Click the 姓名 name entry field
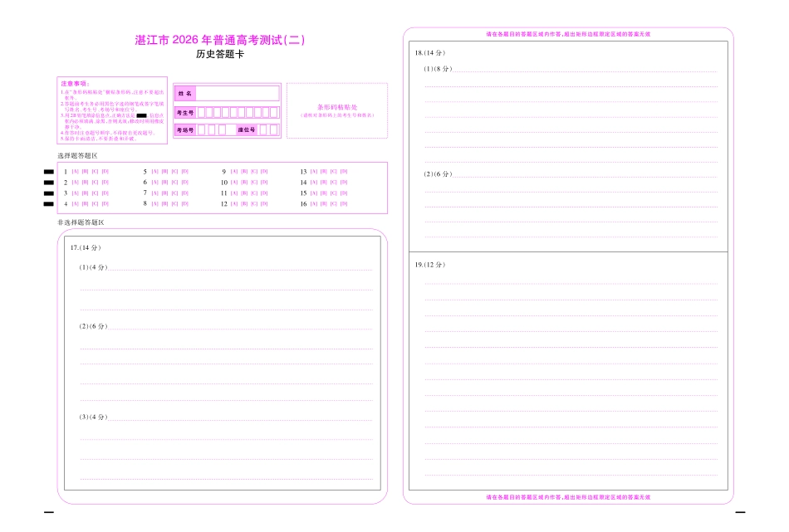Screen dimensions: 789x532 point(237,94)
